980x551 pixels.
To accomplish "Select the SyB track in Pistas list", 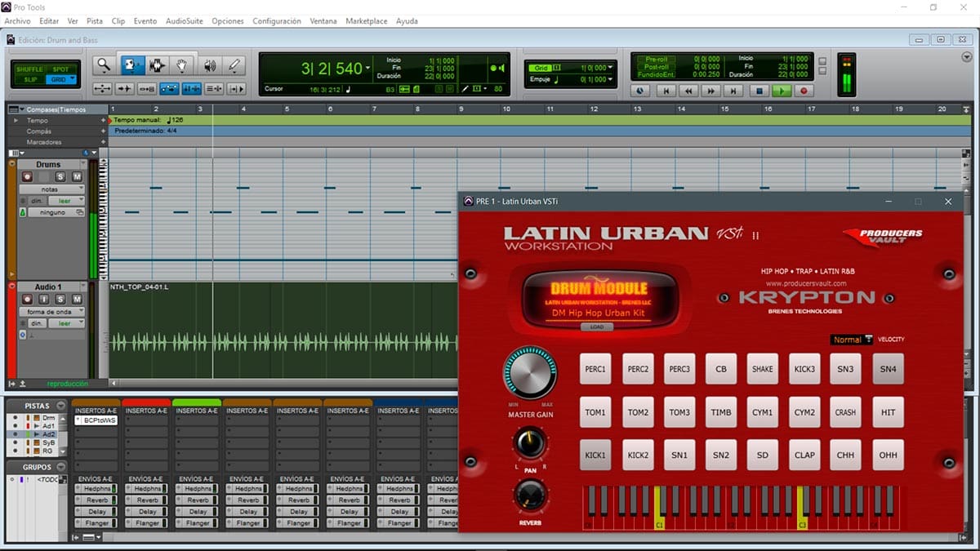I will coord(49,442).
